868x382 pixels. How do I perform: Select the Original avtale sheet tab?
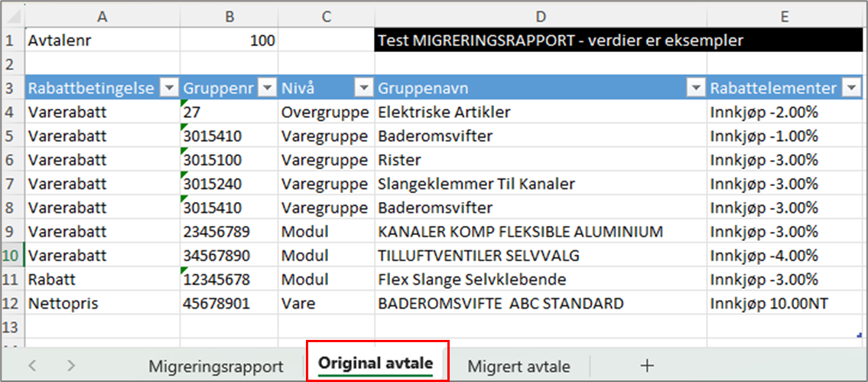pyautogui.click(x=375, y=363)
